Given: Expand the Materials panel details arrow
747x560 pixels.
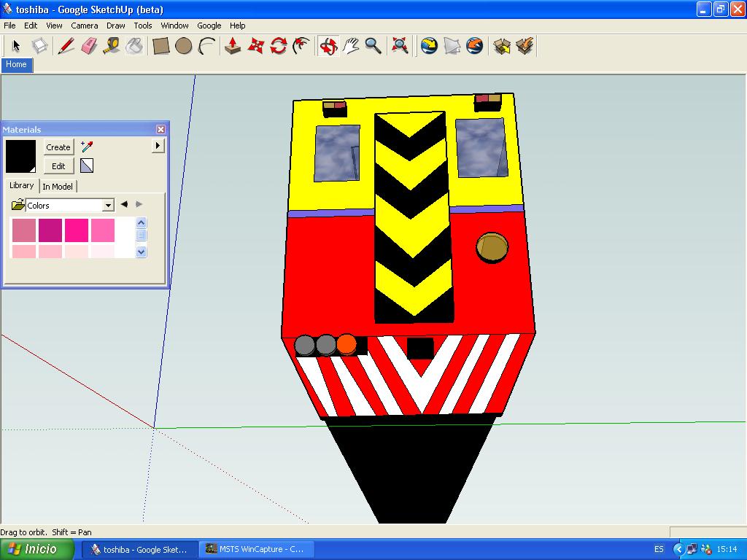Looking at the screenshot, I should click(158, 146).
